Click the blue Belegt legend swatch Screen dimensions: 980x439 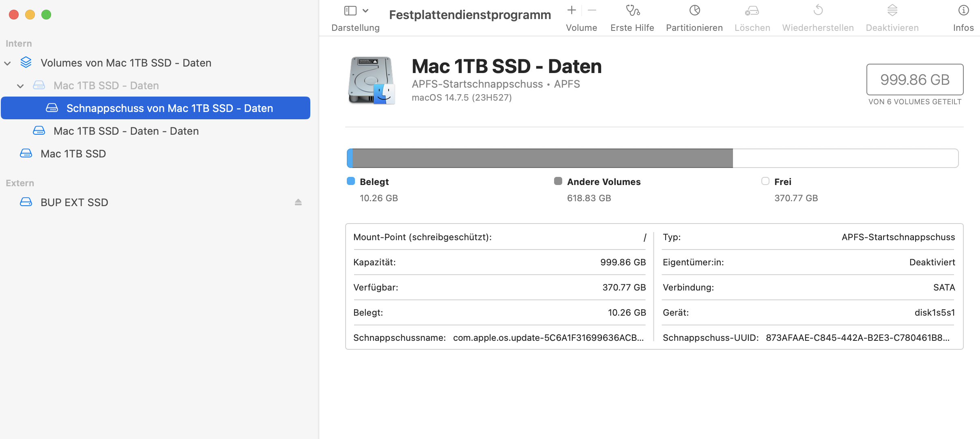(351, 181)
